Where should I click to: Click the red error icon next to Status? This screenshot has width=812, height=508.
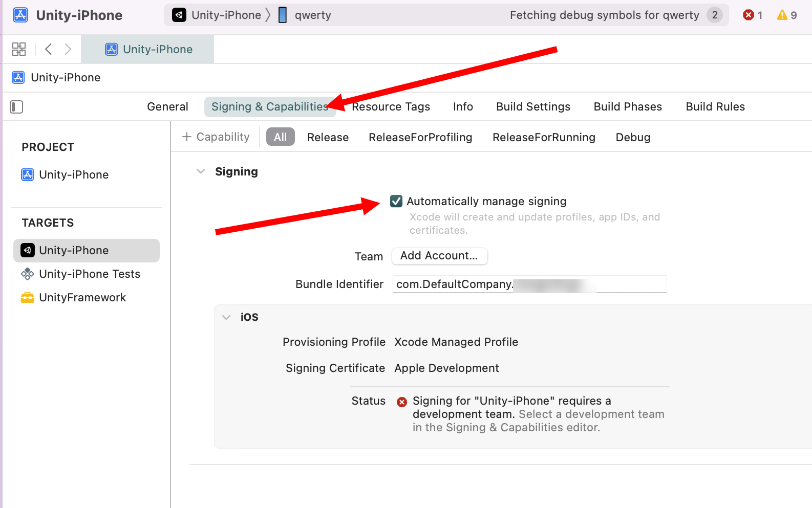coord(402,402)
